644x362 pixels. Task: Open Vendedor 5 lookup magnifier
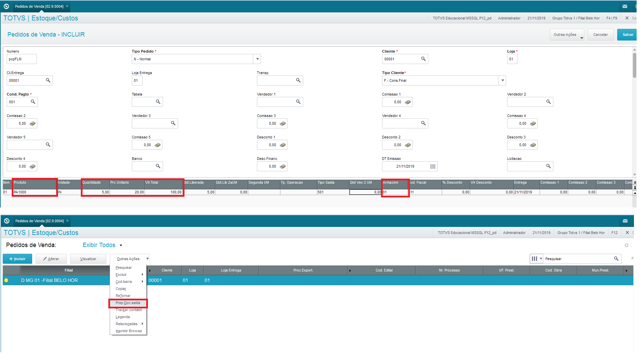pyautogui.click(x=48, y=145)
